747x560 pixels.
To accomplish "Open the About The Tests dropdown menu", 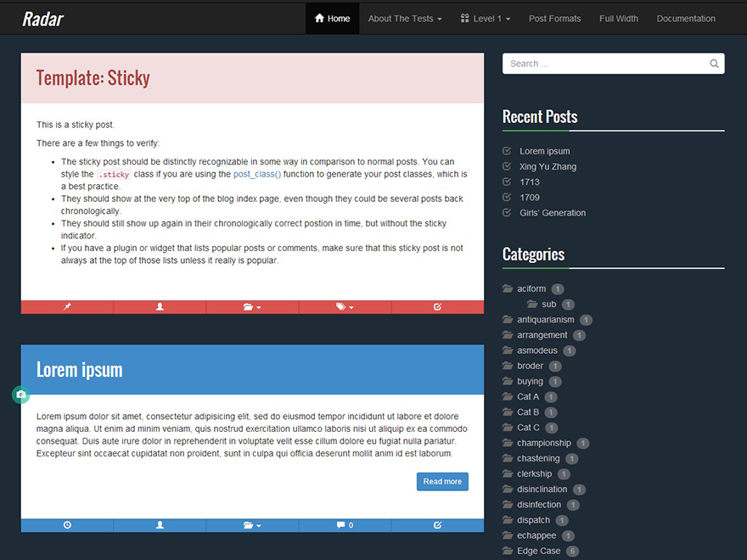I will (405, 19).
